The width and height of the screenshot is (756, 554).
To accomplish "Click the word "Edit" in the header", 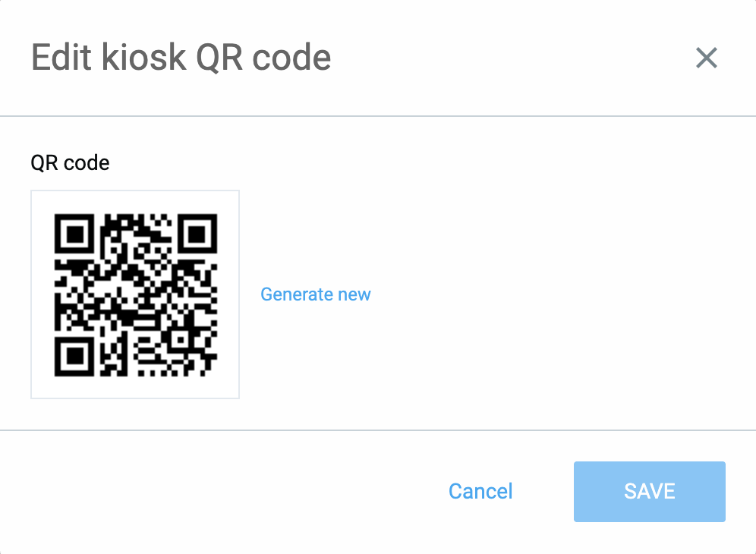I will (58, 58).
